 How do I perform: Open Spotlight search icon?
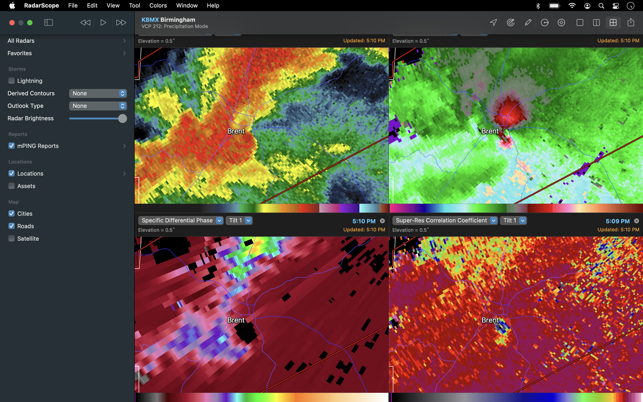coord(601,6)
